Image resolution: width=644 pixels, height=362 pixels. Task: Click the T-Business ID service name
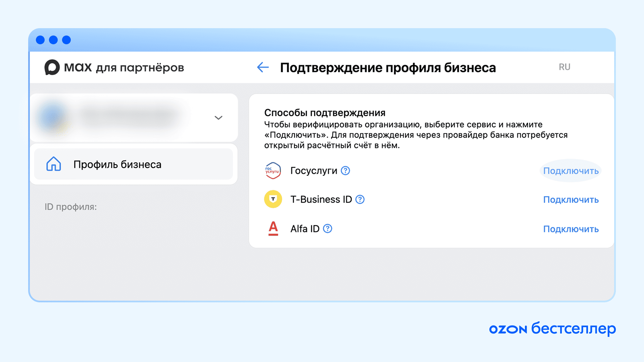tap(321, 199)
